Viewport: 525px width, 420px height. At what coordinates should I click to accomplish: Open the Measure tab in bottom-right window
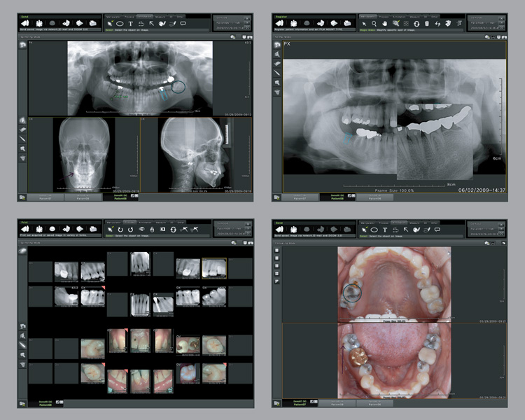414,223
